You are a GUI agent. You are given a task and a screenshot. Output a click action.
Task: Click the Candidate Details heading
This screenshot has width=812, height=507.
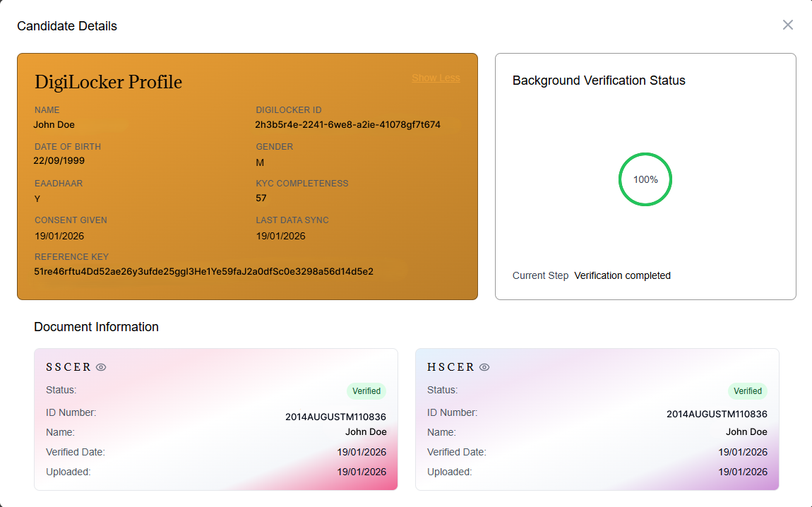pos(67,26)
